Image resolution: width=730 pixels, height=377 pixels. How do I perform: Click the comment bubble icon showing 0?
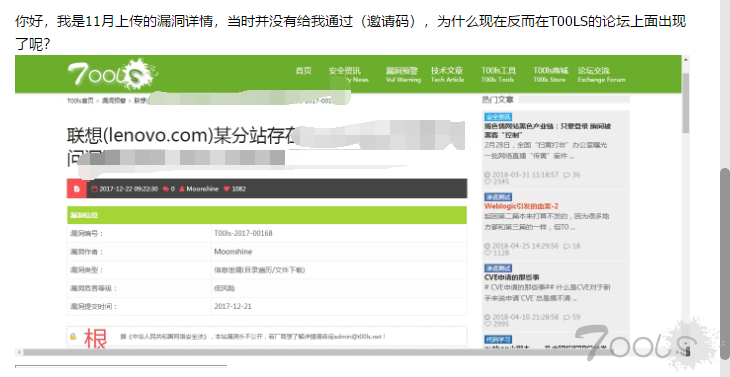(166, 189)
